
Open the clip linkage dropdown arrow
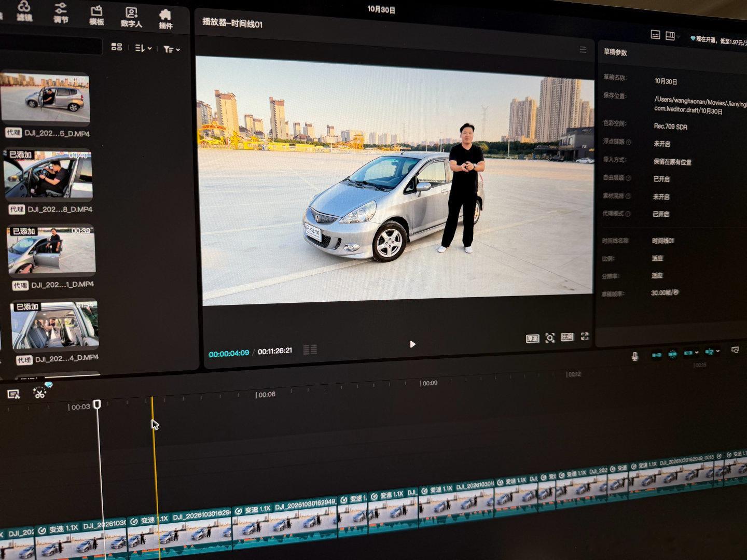point(696,353)
